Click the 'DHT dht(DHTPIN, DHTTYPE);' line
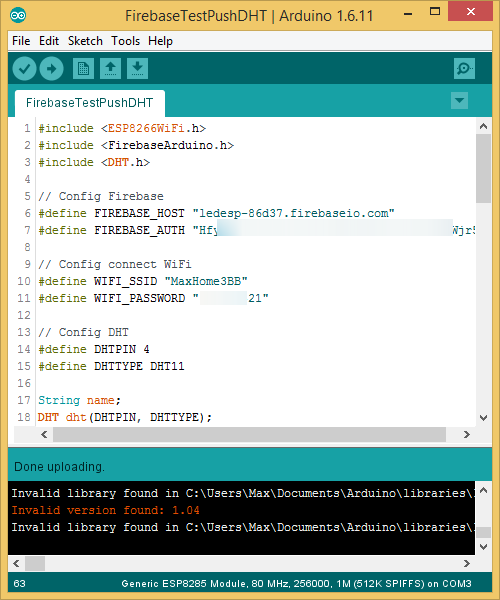 tap(125, 417)
